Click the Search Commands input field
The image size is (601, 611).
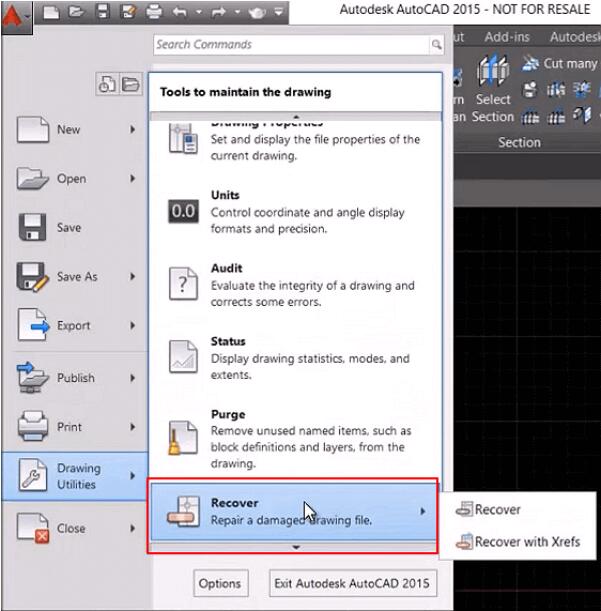pyautogui.click(x=292, y=45)
